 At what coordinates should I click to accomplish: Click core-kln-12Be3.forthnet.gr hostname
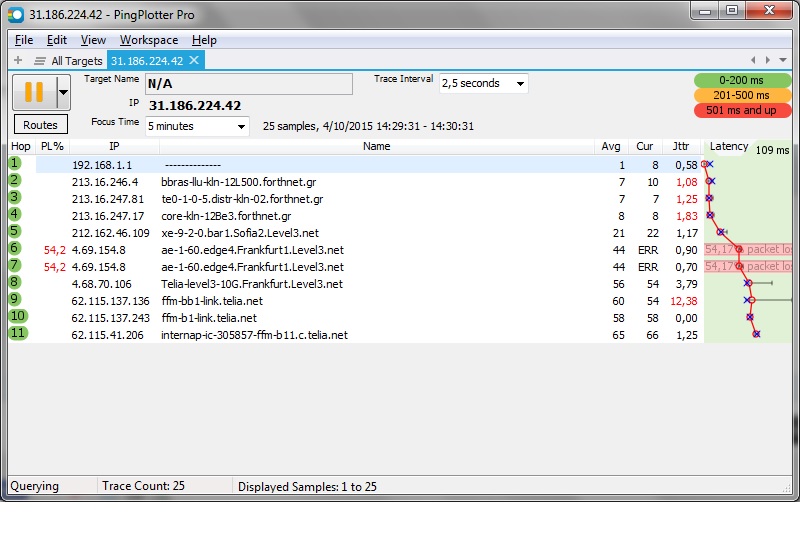[226, 216]
